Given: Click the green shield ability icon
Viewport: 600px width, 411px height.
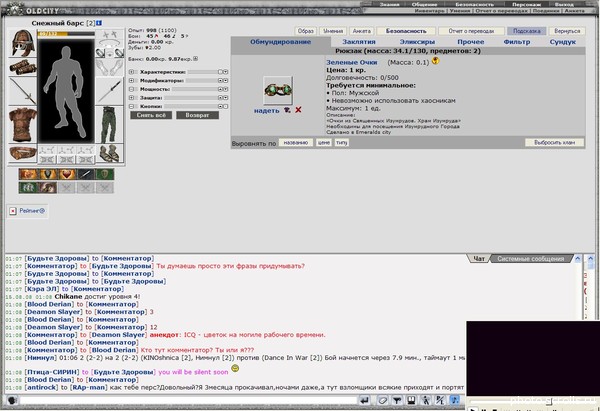Looking at the screenshot, I should click(105, 174).
